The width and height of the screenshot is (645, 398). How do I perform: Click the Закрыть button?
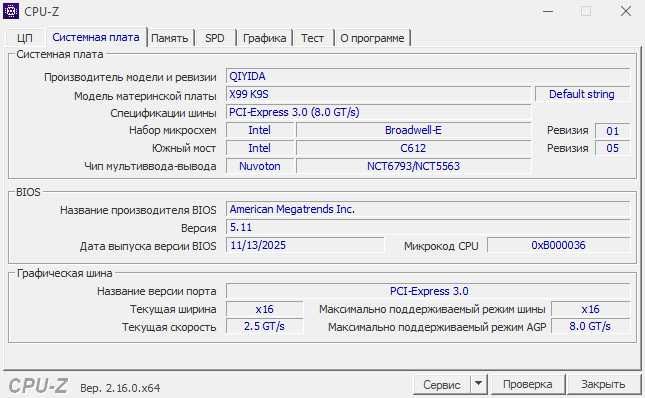(x=603, y=384)
